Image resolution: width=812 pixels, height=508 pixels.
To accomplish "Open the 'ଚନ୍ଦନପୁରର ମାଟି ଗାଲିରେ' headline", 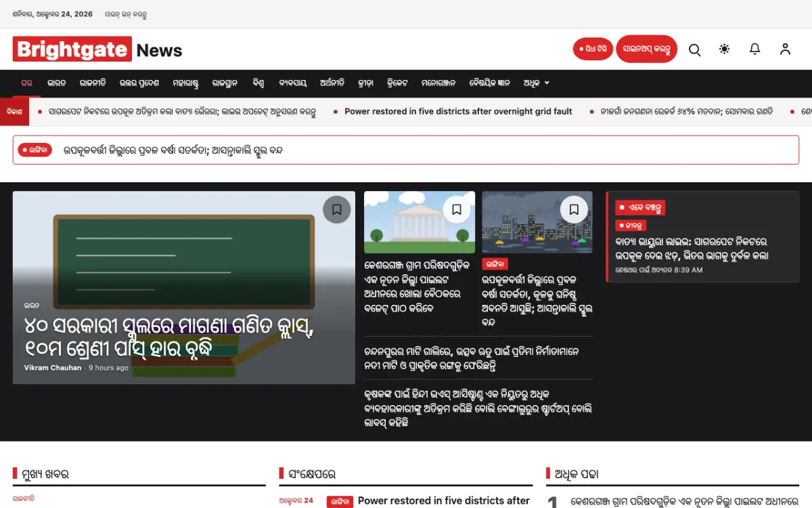I will click(472, 358).
